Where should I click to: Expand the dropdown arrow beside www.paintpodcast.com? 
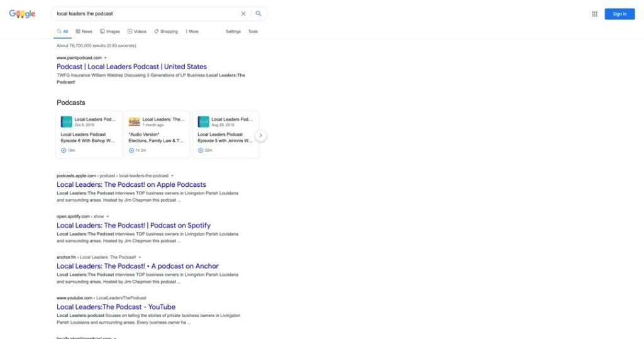tap(106, 58)
